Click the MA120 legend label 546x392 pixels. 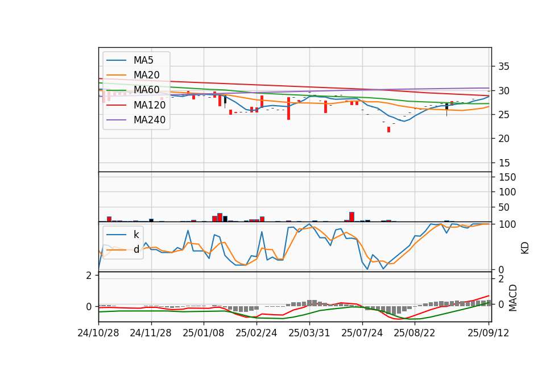point(150,105)
